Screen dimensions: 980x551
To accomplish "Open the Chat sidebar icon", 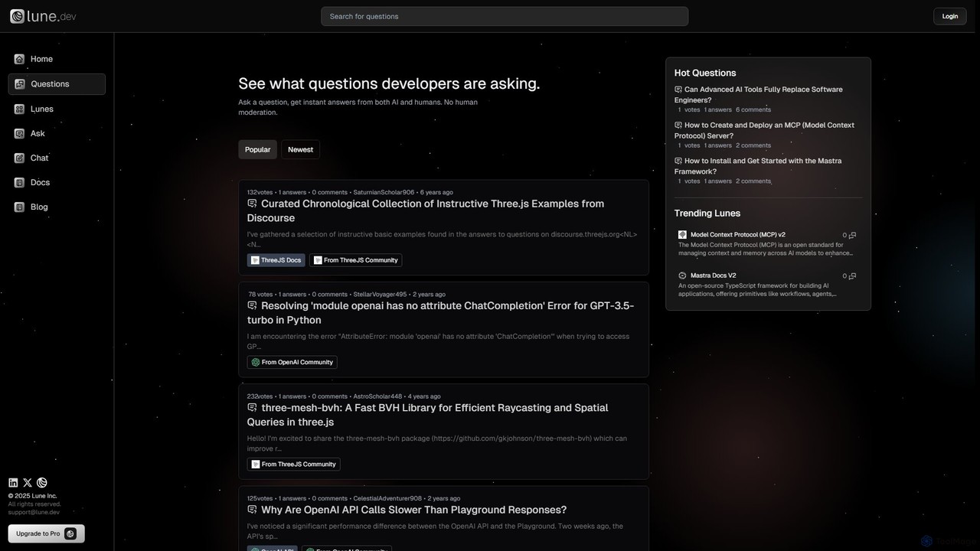I will tap(19, 158).
